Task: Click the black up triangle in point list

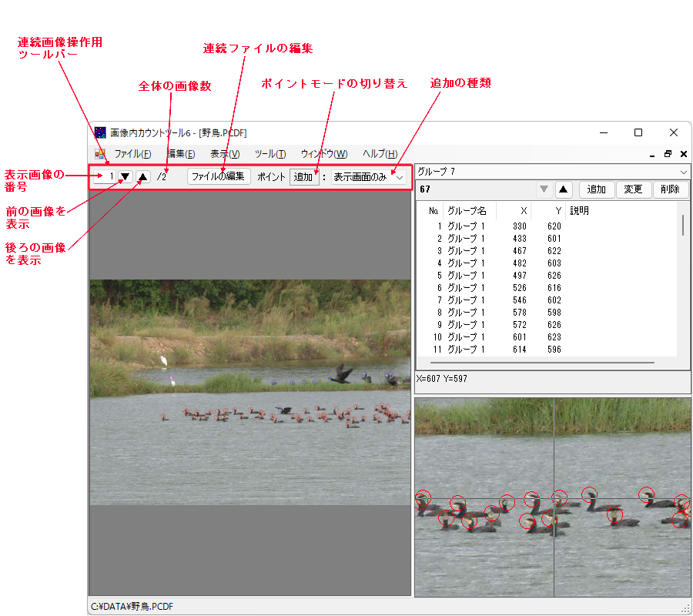Action: click(563, 189)
